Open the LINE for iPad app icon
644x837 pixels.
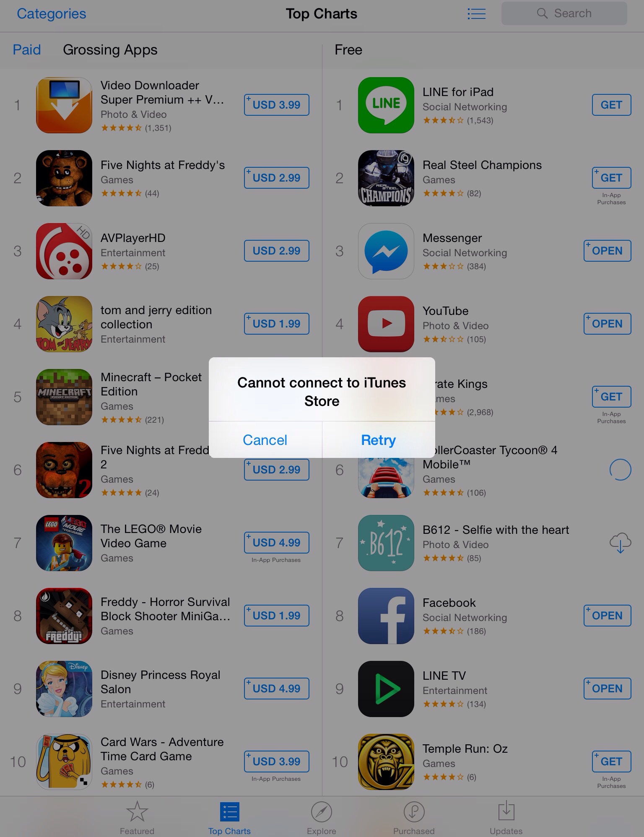point(386,105)
